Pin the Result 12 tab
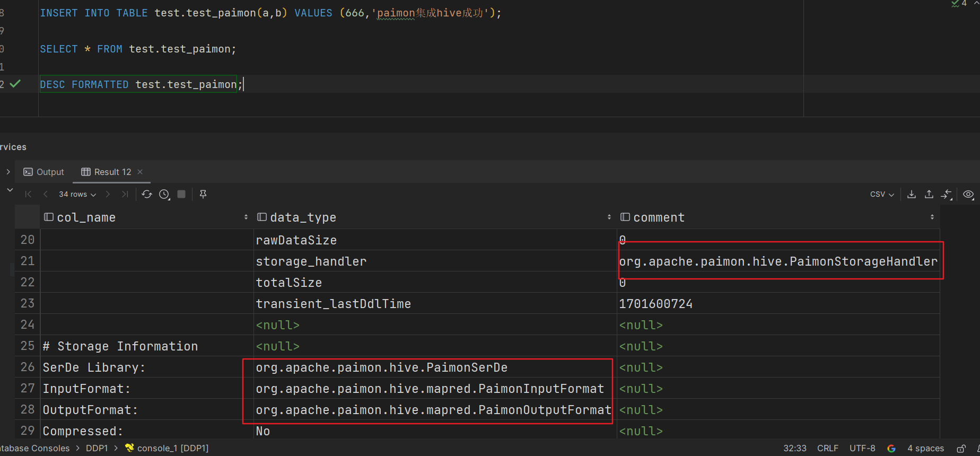 [203, 194]
